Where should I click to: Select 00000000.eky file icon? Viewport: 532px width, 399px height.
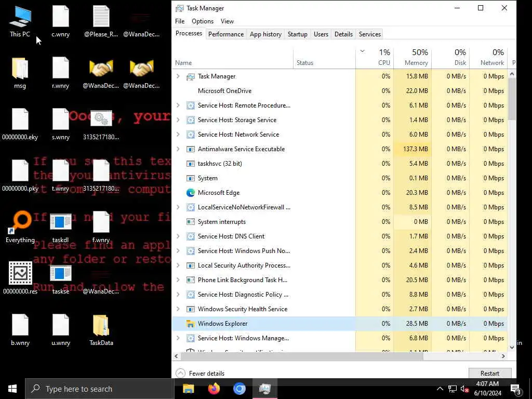(20, 125)
